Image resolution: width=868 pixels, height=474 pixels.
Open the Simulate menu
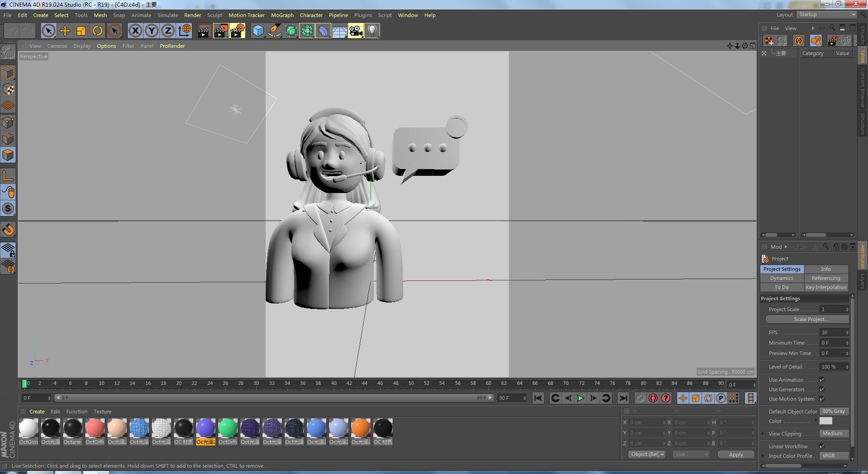tap(168, 15)
